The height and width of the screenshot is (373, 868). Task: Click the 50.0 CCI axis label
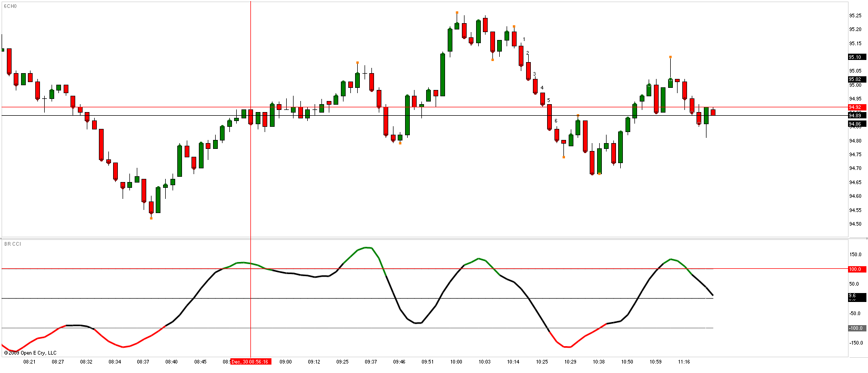tap(855, 284)
